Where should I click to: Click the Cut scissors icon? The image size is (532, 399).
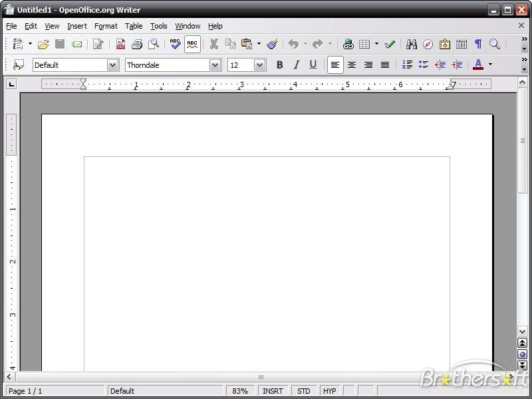tap(213, 44)
